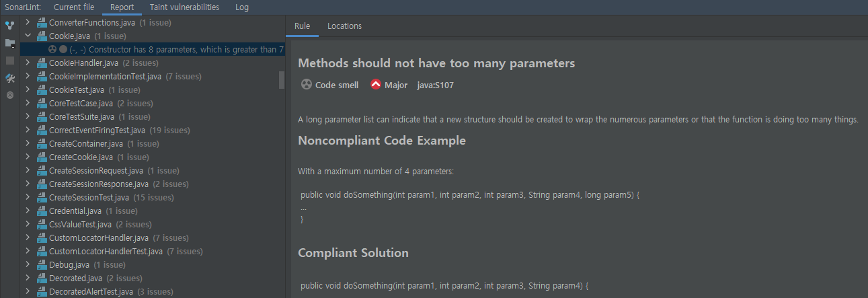This screenshot has height=298, width=868.
Task: Select the Rule tab
Action: 302,26
